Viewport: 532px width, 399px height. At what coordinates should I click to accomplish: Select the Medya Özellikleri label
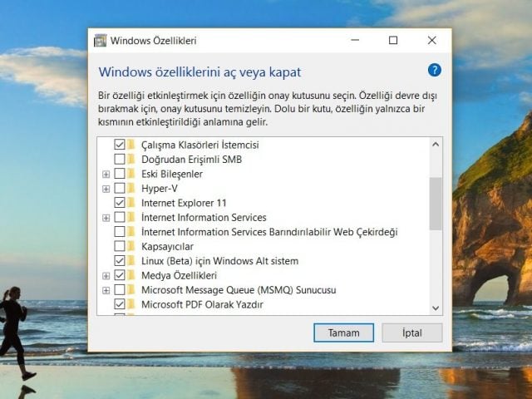(x=179, y=275)
